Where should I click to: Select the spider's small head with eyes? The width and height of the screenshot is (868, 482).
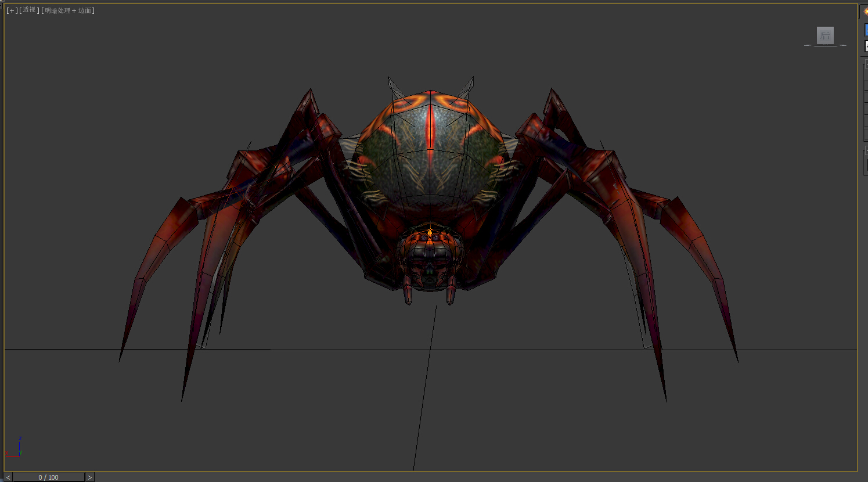pos(430,256)
